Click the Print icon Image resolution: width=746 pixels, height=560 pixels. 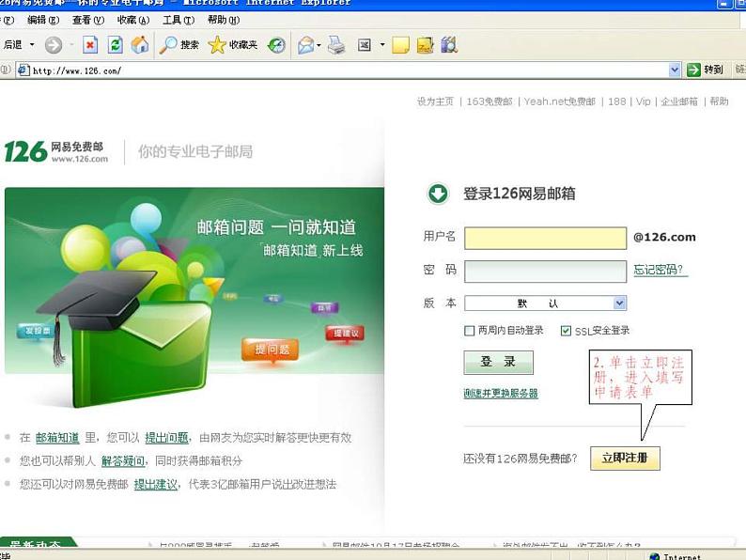336,45
